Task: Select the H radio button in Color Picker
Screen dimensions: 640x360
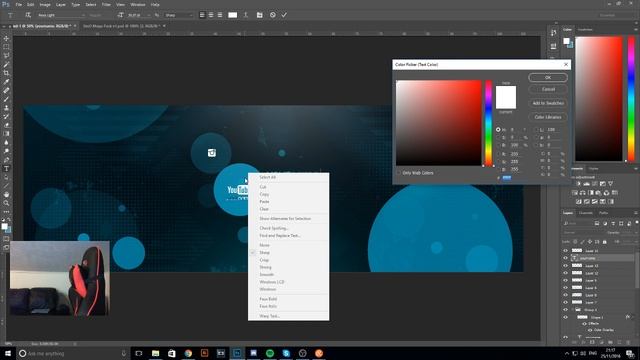Action: tap(498, 129)
